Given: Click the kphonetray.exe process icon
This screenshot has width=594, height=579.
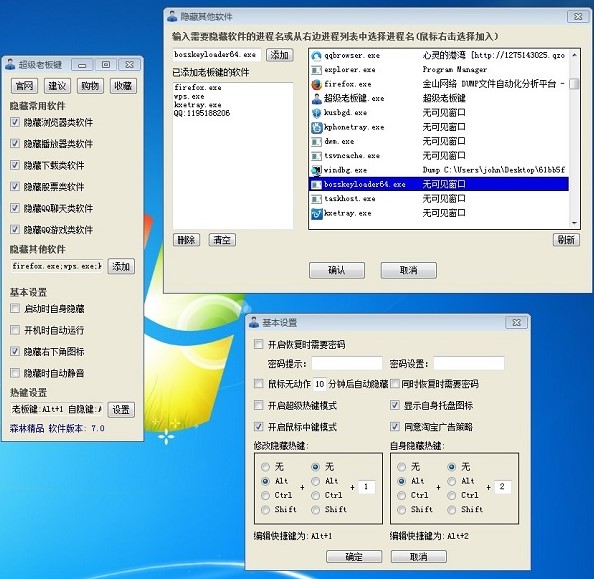Looking at the screenshot, I should (316, 127).
